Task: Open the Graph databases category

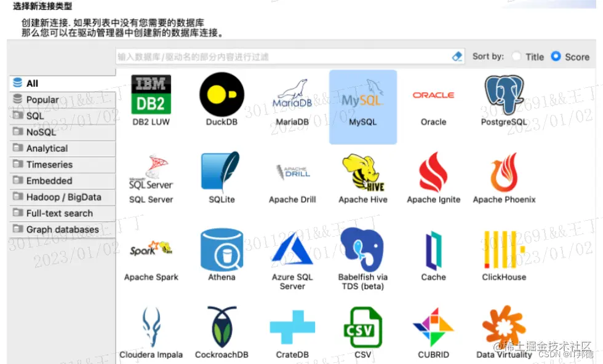Action: [62, 229]
